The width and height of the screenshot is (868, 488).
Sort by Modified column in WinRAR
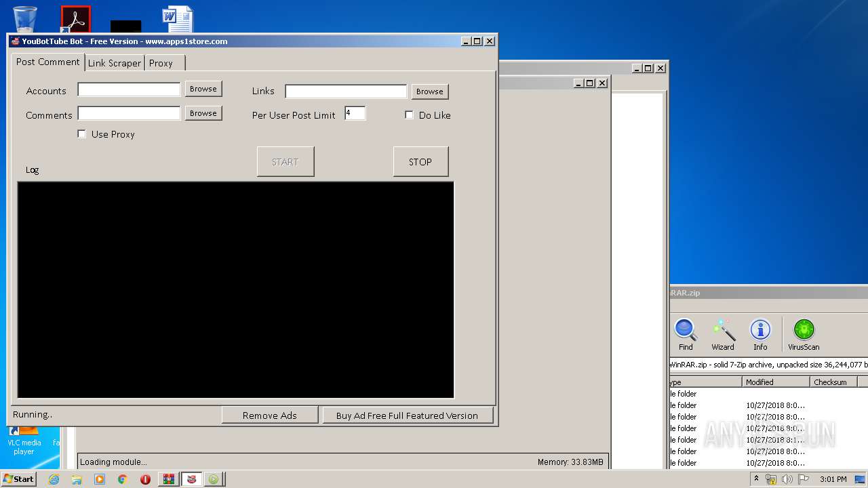[776, 382]
